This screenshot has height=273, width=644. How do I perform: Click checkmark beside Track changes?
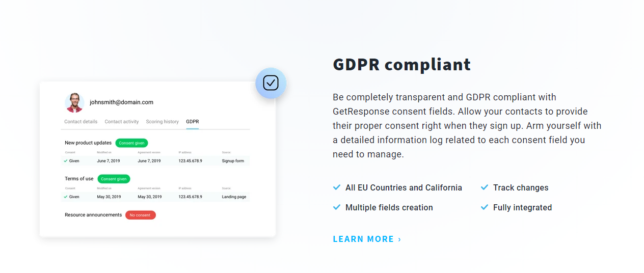[x=484, y=187]
